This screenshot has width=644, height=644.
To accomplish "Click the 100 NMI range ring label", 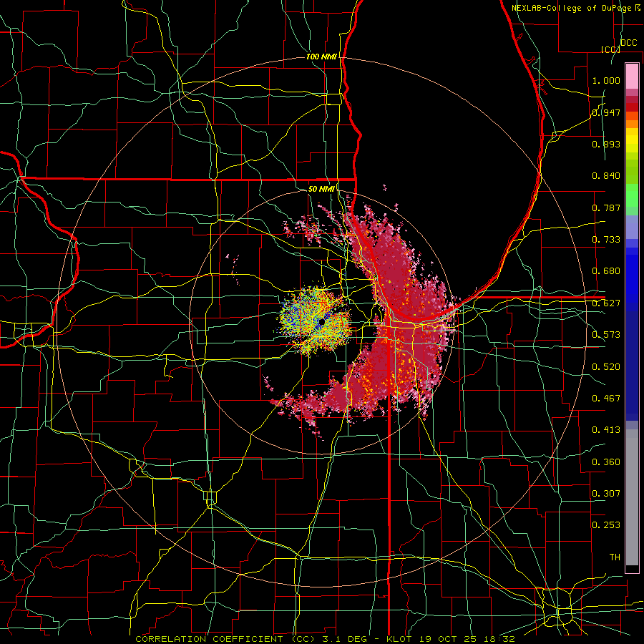I will coord(321,57).
